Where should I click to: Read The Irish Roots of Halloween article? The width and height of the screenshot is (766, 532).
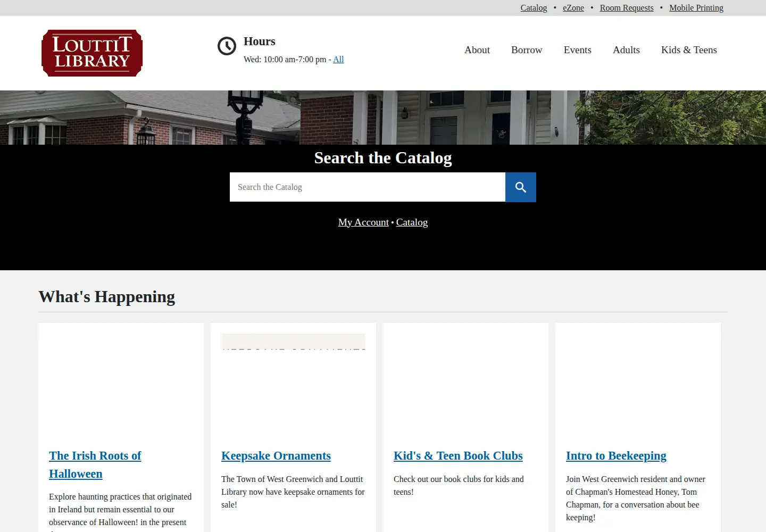[95, 465]
